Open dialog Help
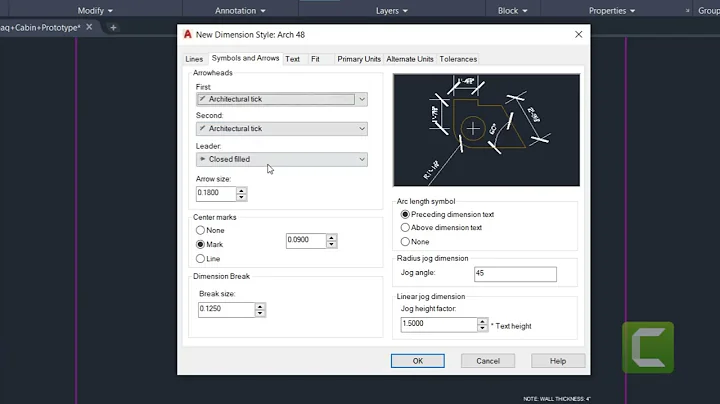 click(558, 361)
